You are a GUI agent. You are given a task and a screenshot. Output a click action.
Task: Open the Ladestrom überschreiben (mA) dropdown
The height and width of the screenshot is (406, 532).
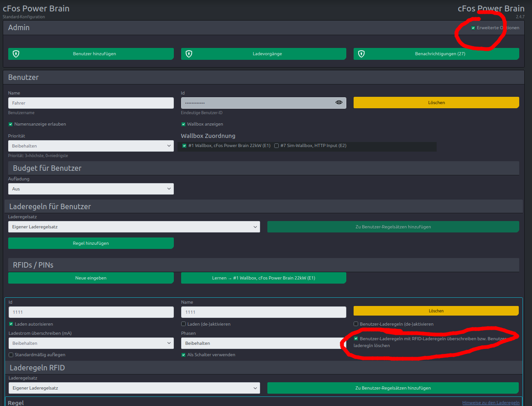click(x=91, y=343)
